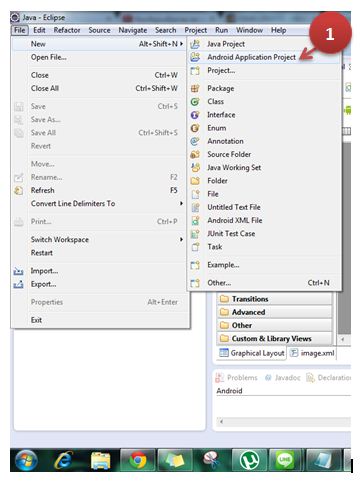Open the Problems view tab
The height and width of the screenshot is (481, 363).
tap(237, 378)
